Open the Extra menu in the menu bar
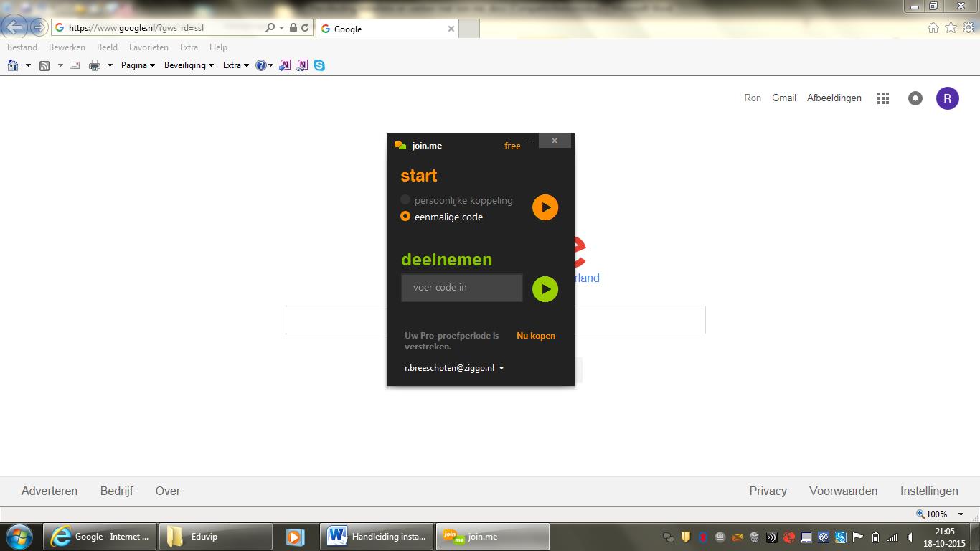Screen dimensions: 980x551 189,47
